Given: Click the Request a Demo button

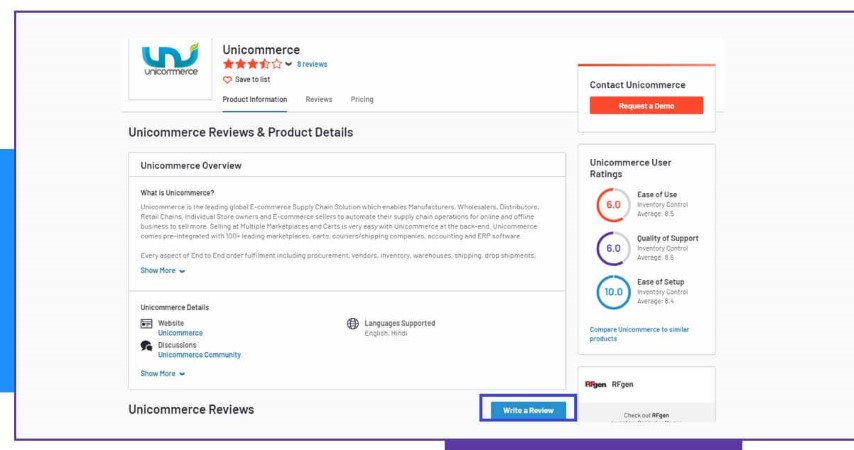Looking at the screenshot, I should pos(646,106).
